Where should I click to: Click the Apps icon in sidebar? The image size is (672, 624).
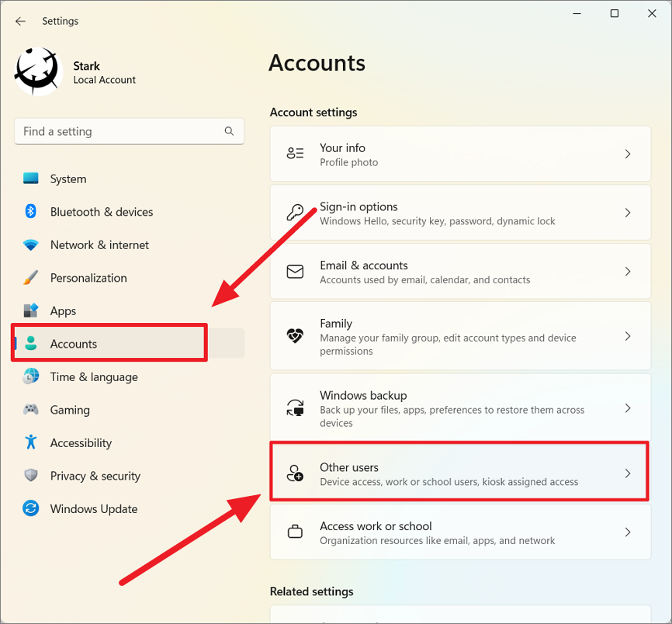[31, 310]
